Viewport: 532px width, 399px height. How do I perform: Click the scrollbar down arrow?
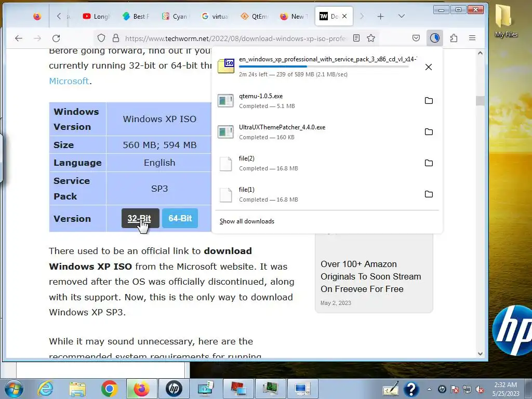(x=480, y=353)
